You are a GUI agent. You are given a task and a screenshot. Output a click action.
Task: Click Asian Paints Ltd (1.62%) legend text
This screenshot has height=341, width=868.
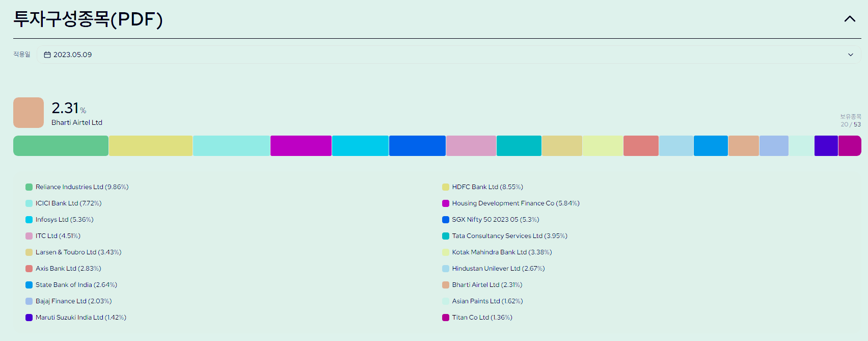(487, 301)
